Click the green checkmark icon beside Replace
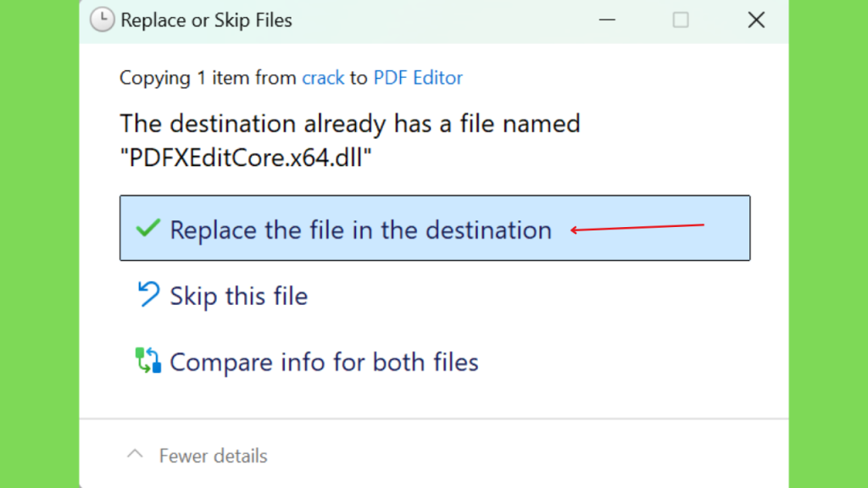868x488 pixels. point(147,228)
